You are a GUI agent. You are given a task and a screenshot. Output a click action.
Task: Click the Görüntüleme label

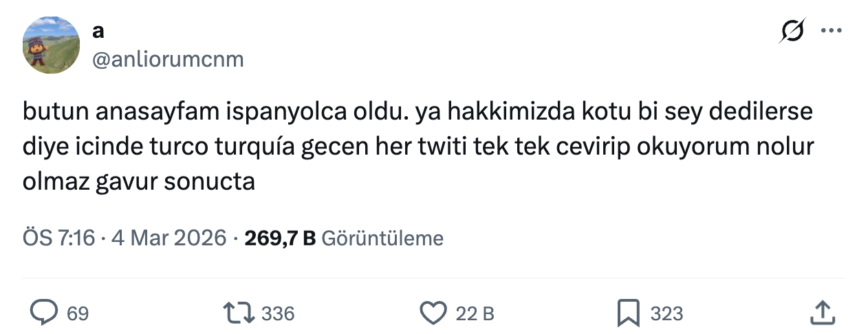pyautogui.click(x=382, y=238)
